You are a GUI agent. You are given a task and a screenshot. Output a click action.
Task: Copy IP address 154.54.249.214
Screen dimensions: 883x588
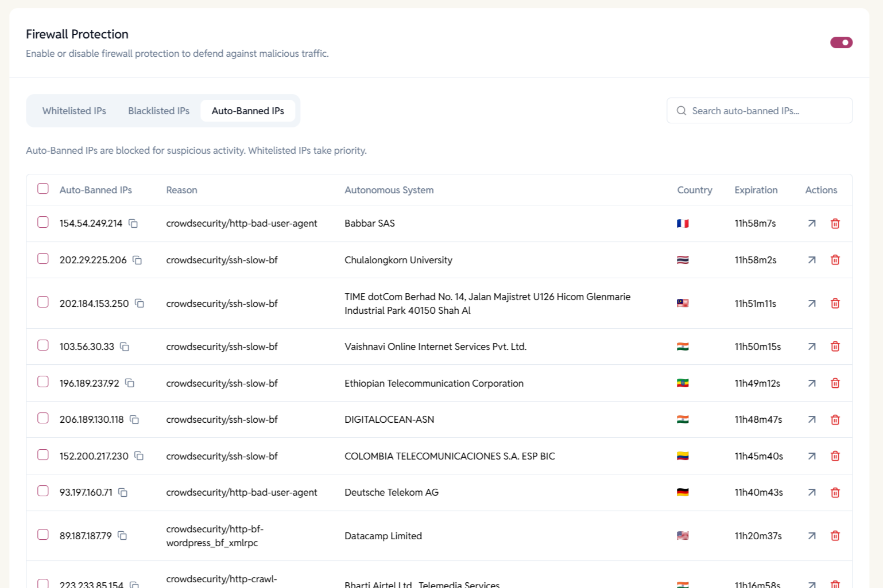click(x=133, y=224)
